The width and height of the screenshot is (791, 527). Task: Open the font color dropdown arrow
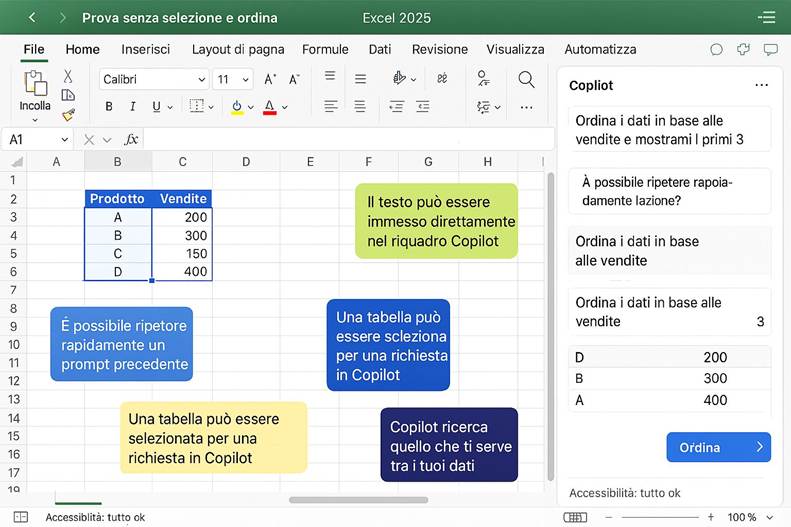coord(285,107)
